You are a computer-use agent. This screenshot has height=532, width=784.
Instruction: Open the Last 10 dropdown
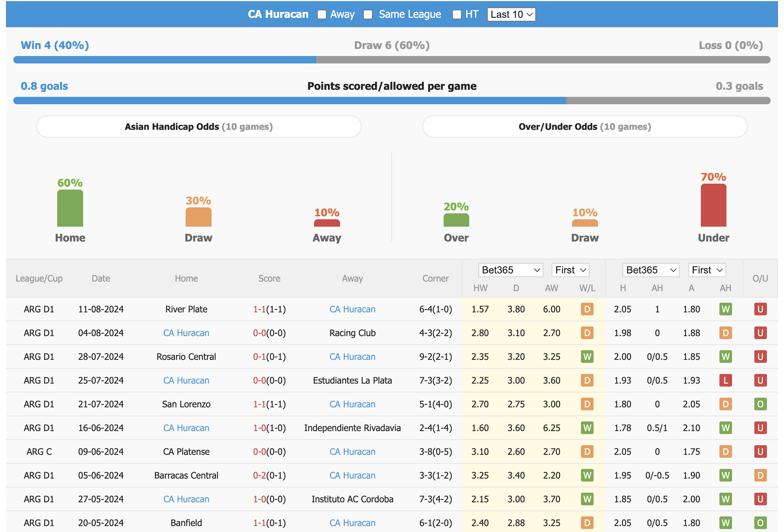point(511,14)
